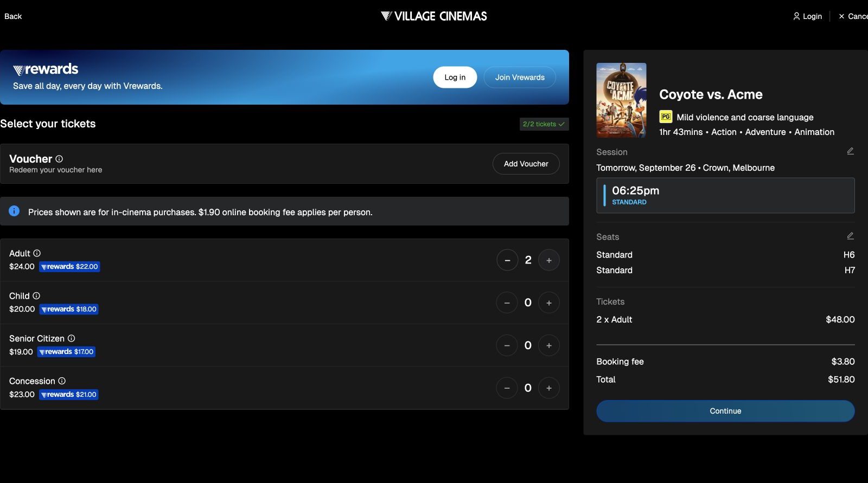The image size is (868, 483).
Task: Edit the Session using the pencil icon
Action: click(x=850, y=151)
